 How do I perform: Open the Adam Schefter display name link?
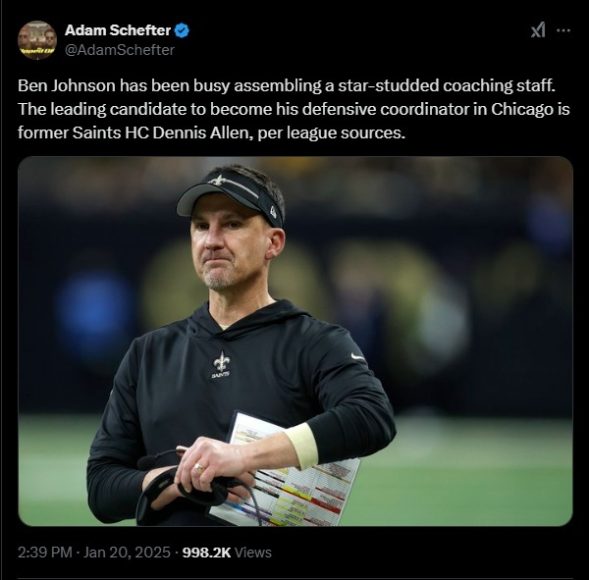(x=118, y=30)
